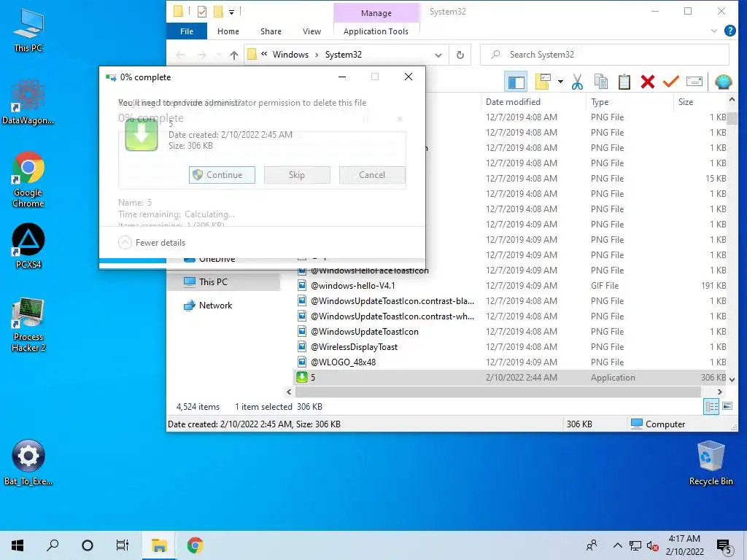747x560 pixels.
Task: Open the dropdown arrow beside folder options
Action: (560, 82)
